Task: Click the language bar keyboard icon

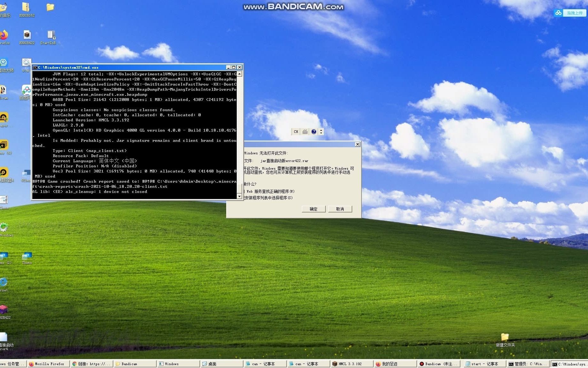Action: click(305, 132)
